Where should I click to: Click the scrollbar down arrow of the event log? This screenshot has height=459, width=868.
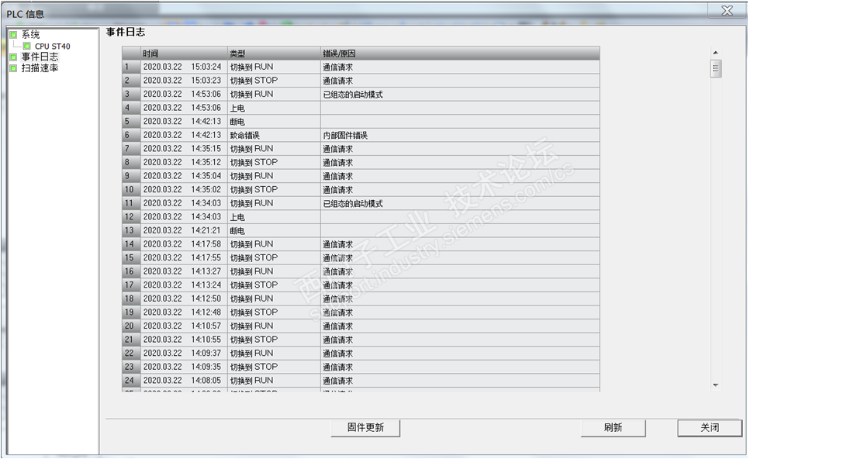click(x=715, y=385)
